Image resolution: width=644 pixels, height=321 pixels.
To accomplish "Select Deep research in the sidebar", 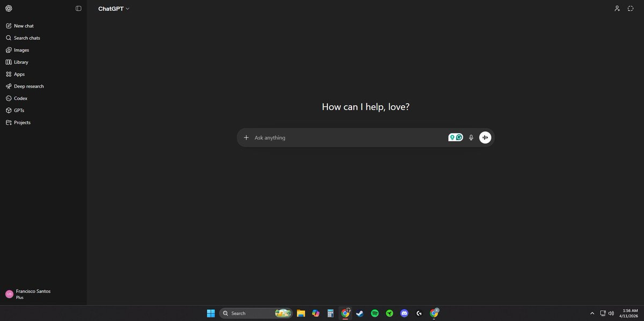I will click(x=43, y=86).
